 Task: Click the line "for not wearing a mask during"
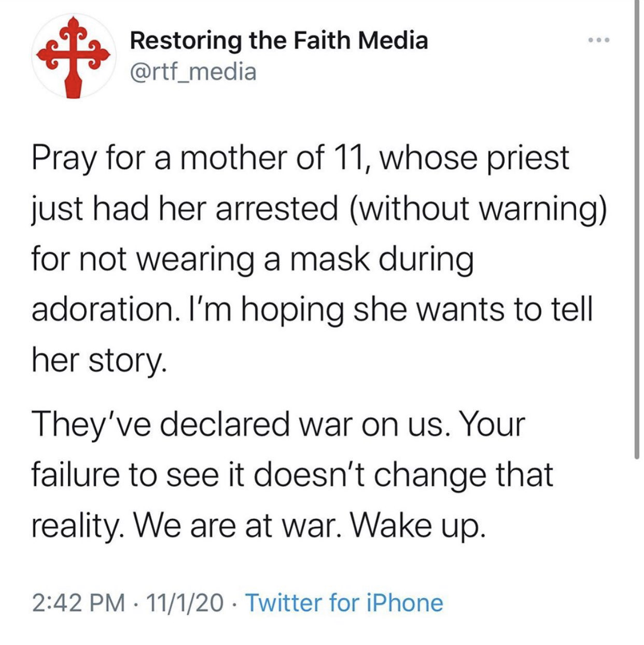pyautogui.click(x=253, y=259)
